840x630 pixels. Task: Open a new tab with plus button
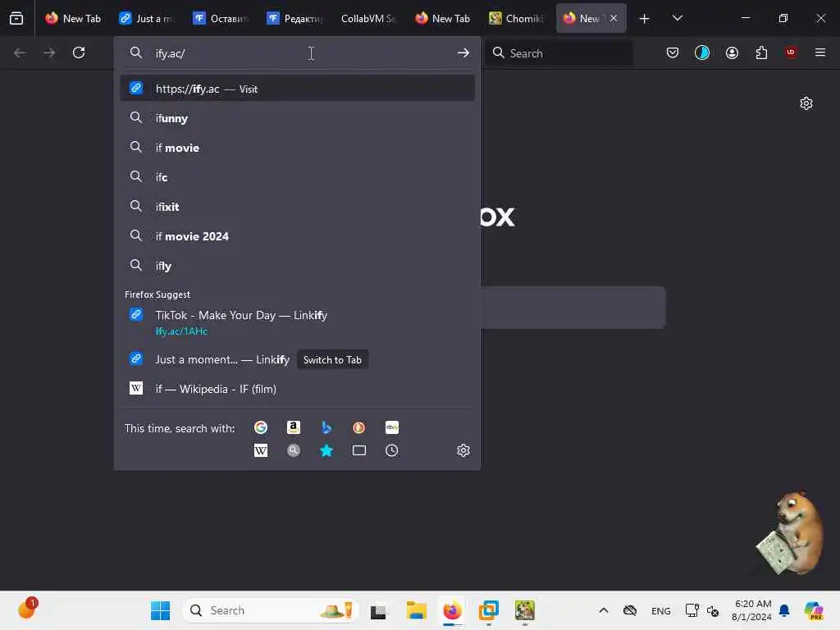[x=645, y=19]
